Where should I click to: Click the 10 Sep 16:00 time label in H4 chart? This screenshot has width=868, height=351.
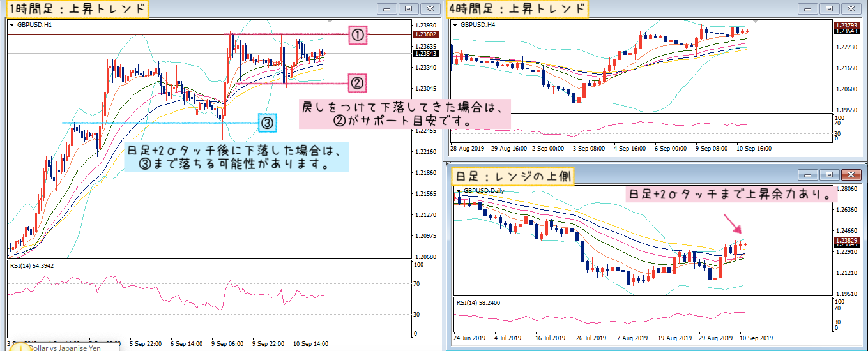755,148
